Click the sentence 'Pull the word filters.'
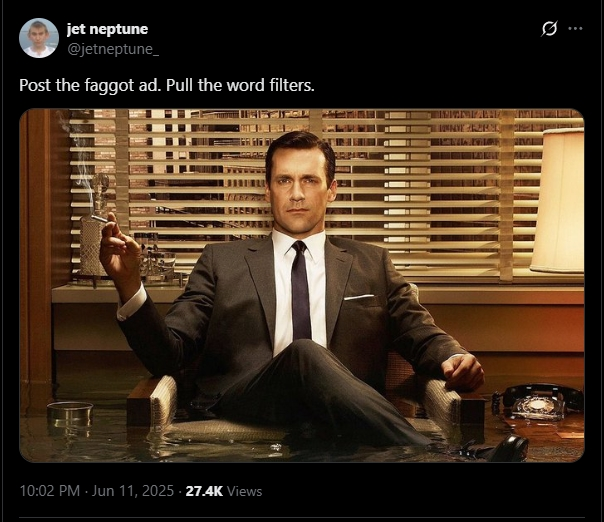 point(240,85)
